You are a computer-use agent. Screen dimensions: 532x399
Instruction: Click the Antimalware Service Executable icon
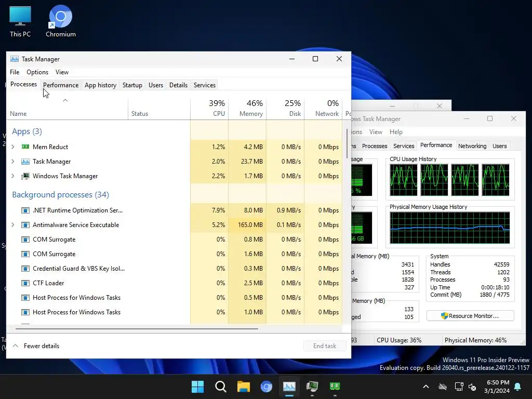[25, 225]
